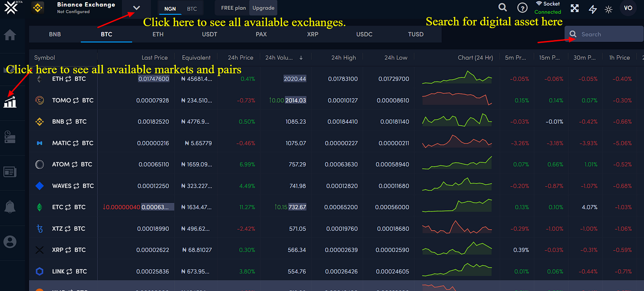
Task: Switch currency toggle to NGN
Action: 170,9
